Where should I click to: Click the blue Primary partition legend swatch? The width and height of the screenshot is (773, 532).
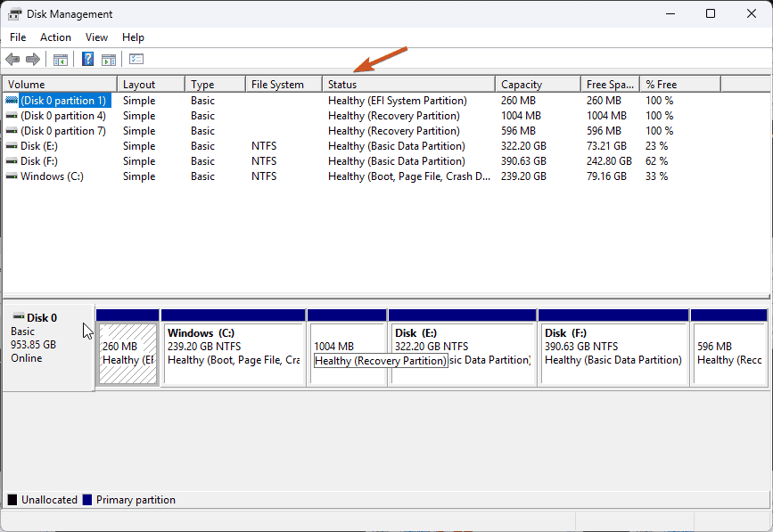[x=87, y=500]
